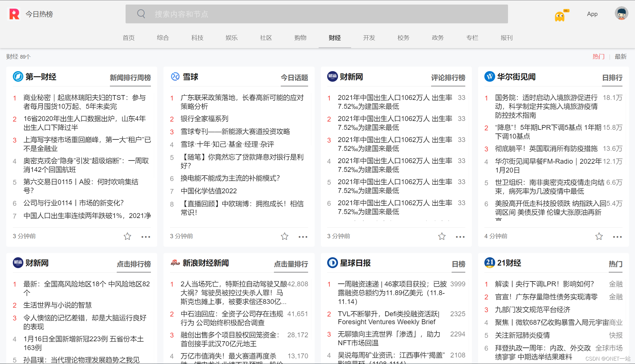
Task: Open article 中国化学估值2022
Action: [x=209, y=191]
